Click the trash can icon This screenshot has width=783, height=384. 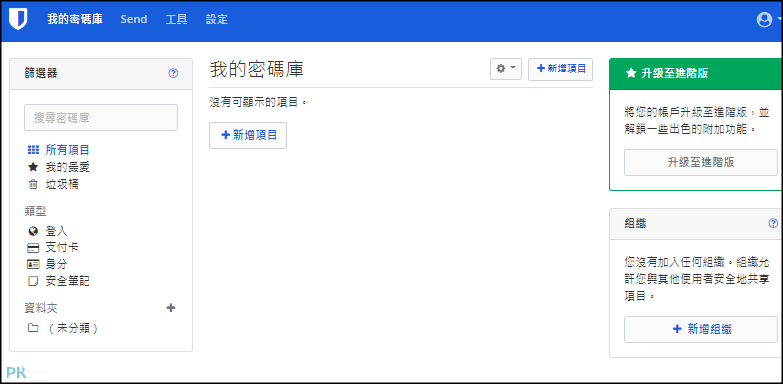coord(33,184)
